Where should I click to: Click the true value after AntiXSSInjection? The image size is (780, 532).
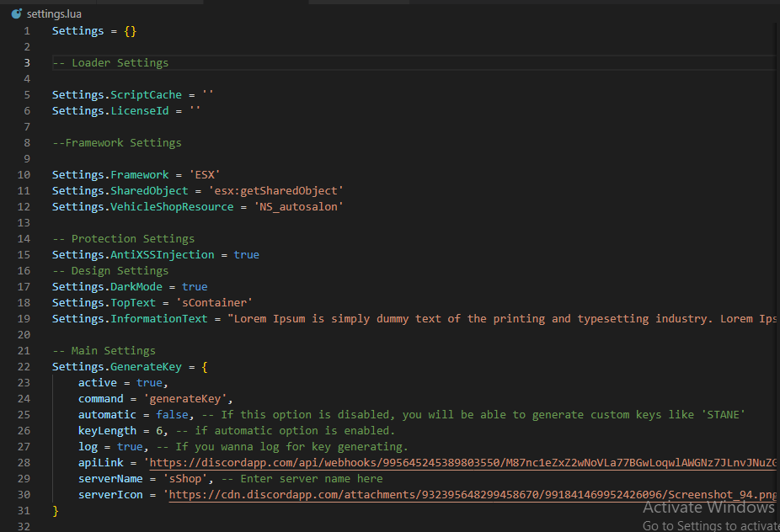tap(247, 254)
